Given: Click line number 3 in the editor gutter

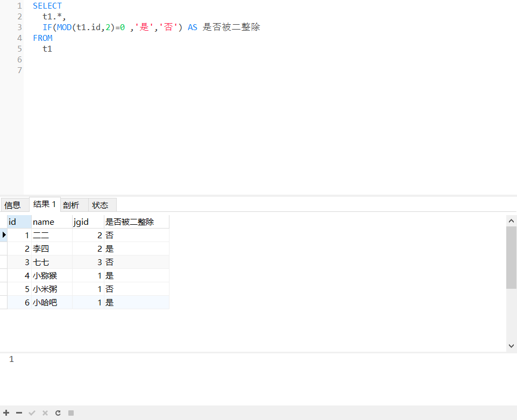Looking at the screenshot, I should click(x=19, y=27).
